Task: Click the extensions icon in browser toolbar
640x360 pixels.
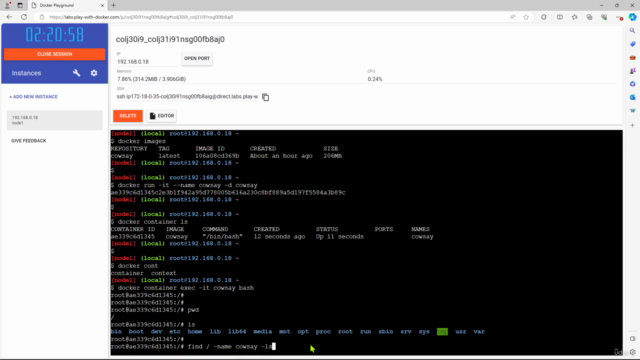Action: click(x=544, y=17)
